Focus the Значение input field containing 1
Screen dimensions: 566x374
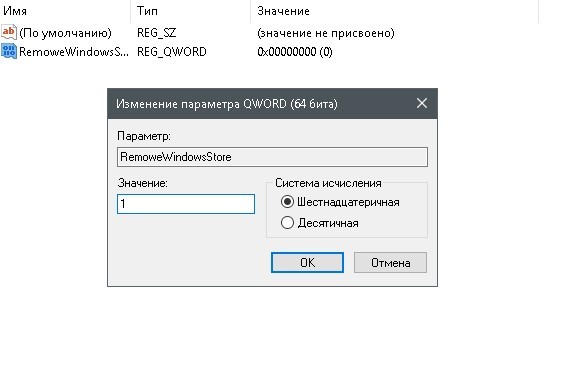click(x=186, y=204)
